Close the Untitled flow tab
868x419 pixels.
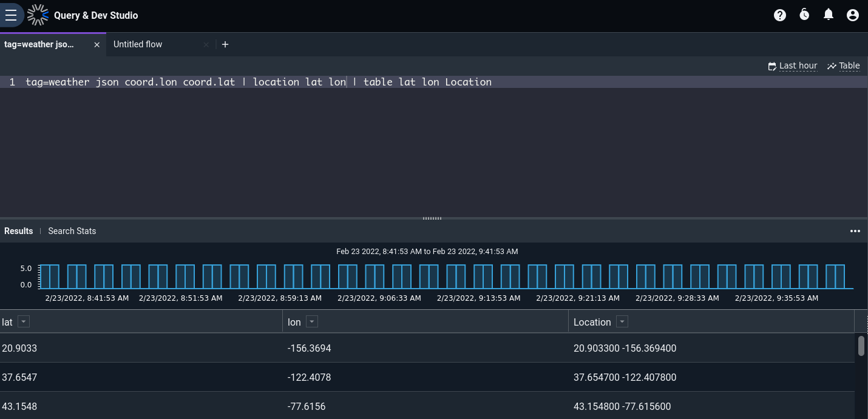pyautogui.click(x=206, y=45)
